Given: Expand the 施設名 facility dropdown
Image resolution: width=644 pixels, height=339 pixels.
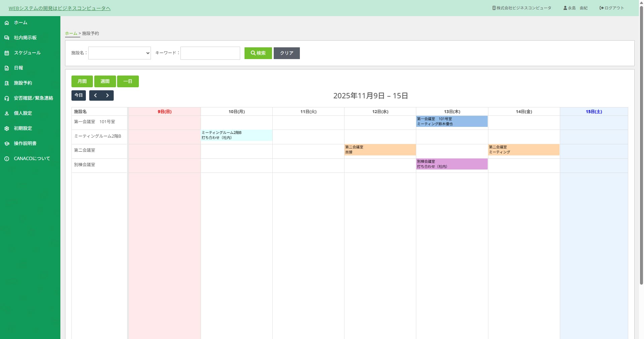Looking at the screenshot, I should [x=119, y=53].
